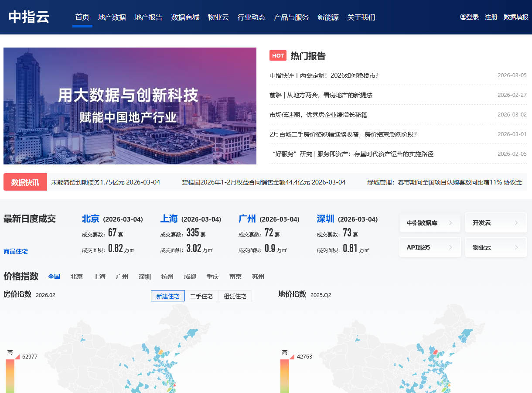Click the 房价指数 color legend bar
This screenshot has width=532, height=393.
[x=10, y=375]
